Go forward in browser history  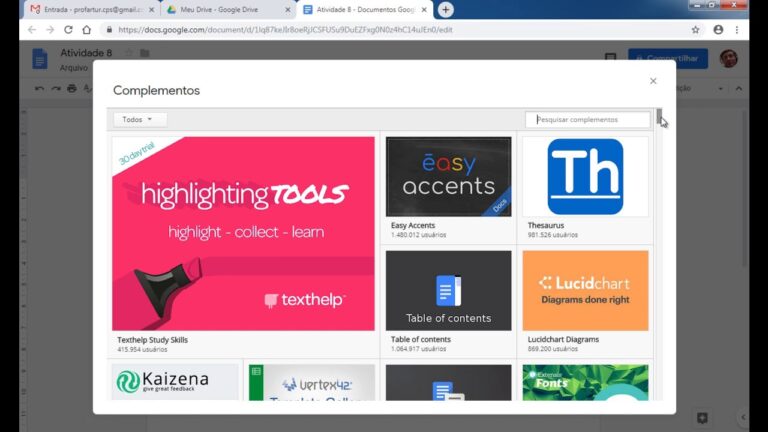pyautogui.click(x=50, y=30)
